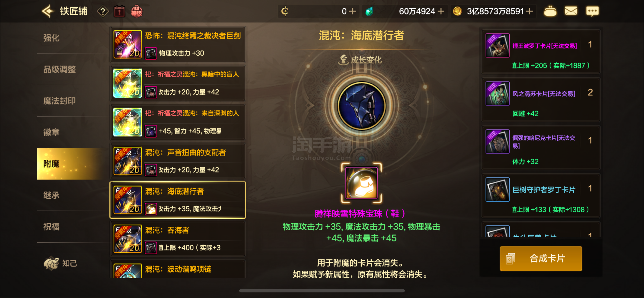644x298 pixels.
Task: Switch to the 强化 tab
Action: pyautogui.click(x=51, y=38)
